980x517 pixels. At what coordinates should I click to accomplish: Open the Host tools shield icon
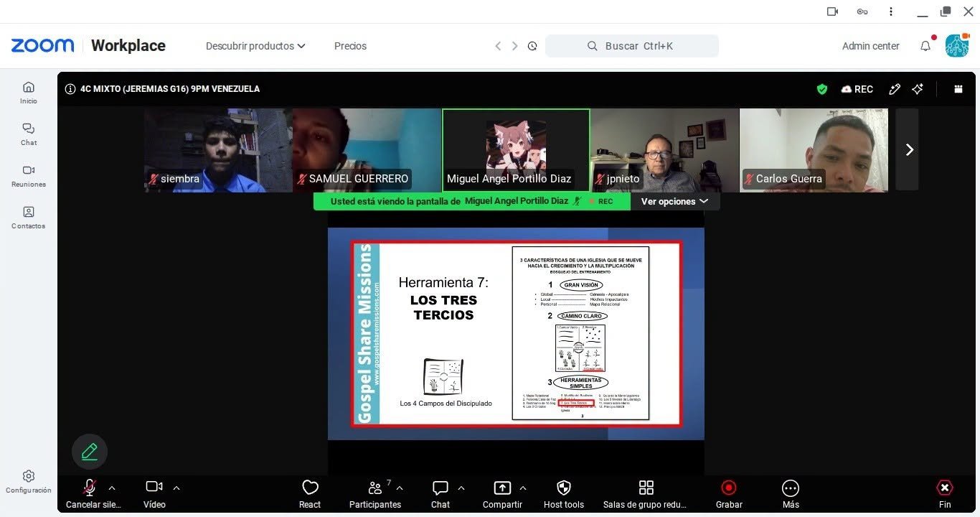563,488
